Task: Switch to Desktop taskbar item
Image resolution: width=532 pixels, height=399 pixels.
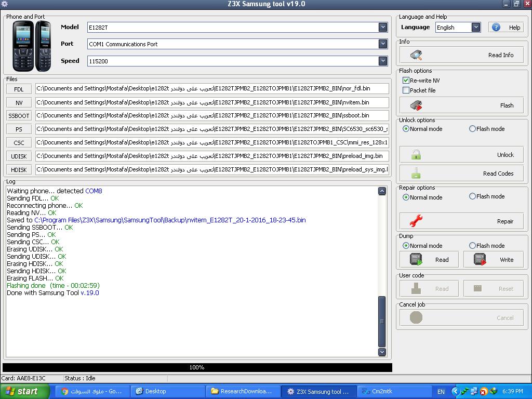Action: (168, 391)
